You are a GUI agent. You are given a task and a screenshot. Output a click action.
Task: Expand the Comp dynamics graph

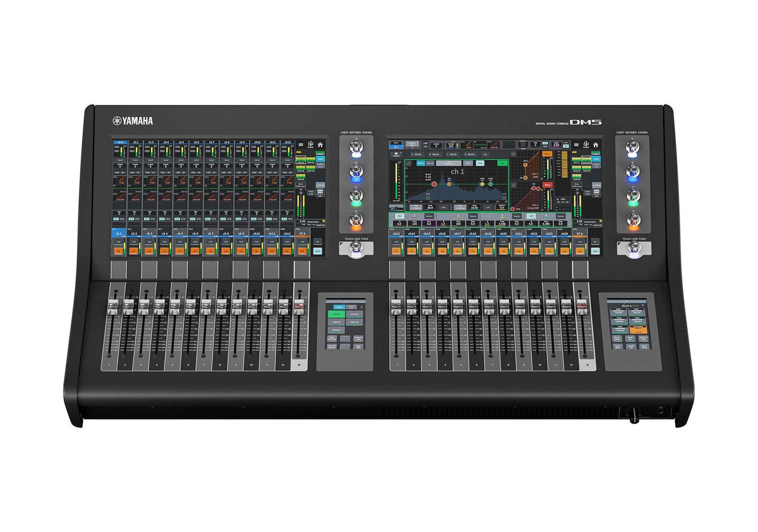tap(514, 185)
